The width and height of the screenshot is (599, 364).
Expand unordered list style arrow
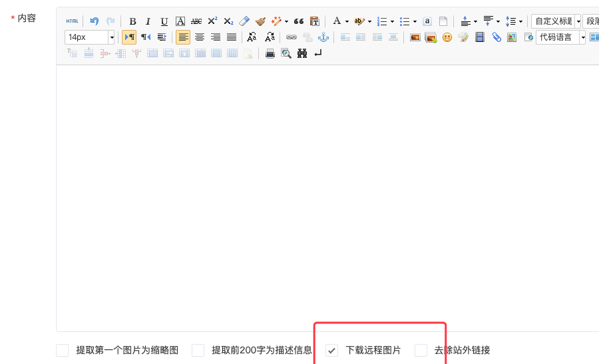[415, 21]
